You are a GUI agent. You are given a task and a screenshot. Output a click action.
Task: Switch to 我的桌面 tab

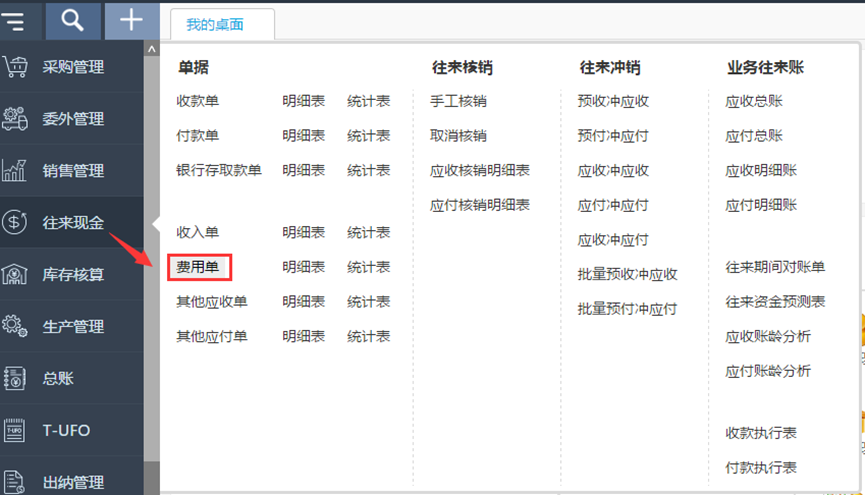(x=215, y=24)
